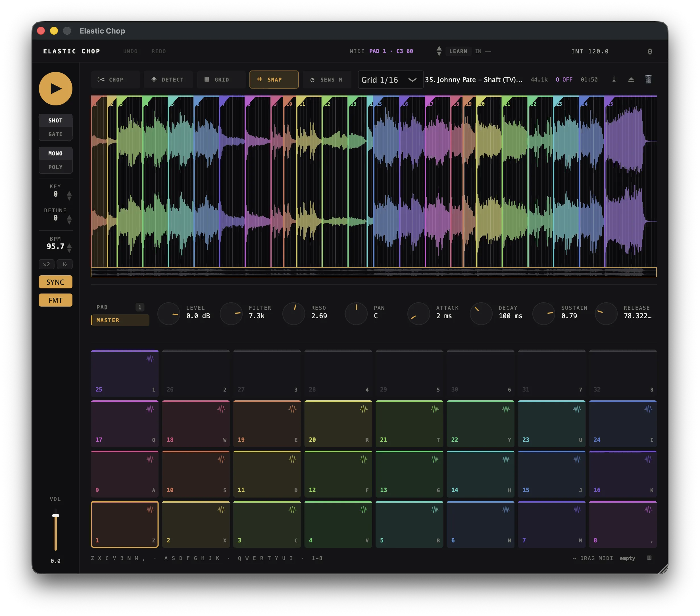
Task: Click slice marker 25 in the waveform
Action: pos(610,102)
